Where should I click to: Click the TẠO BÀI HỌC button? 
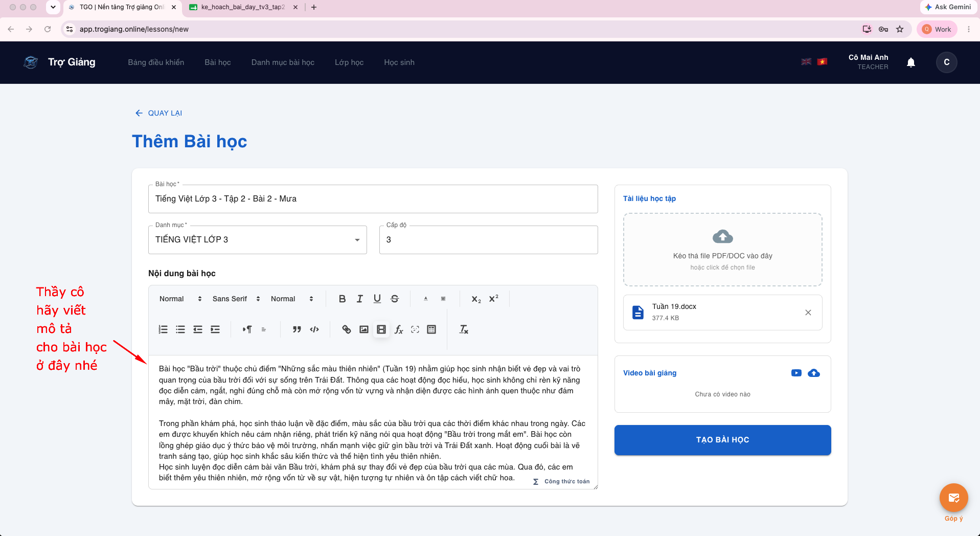[x=723, y=440]
